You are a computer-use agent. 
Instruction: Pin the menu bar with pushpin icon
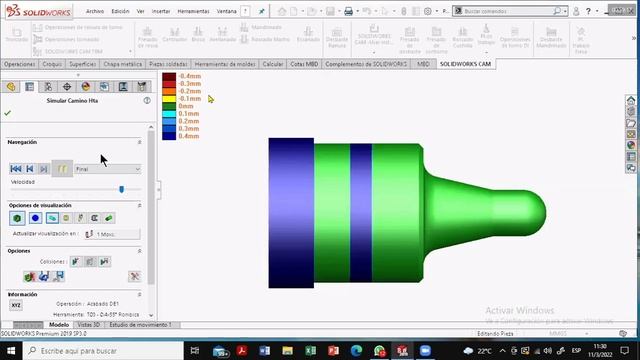262,11
